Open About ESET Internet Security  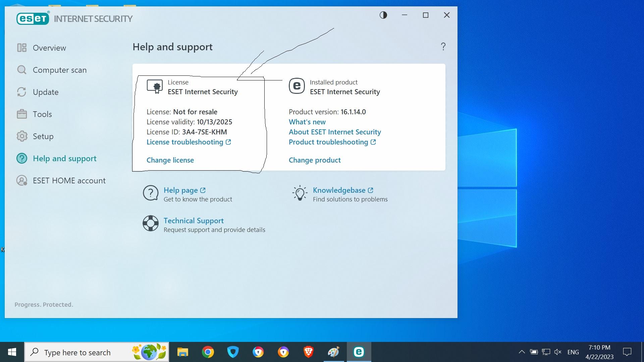335,132
